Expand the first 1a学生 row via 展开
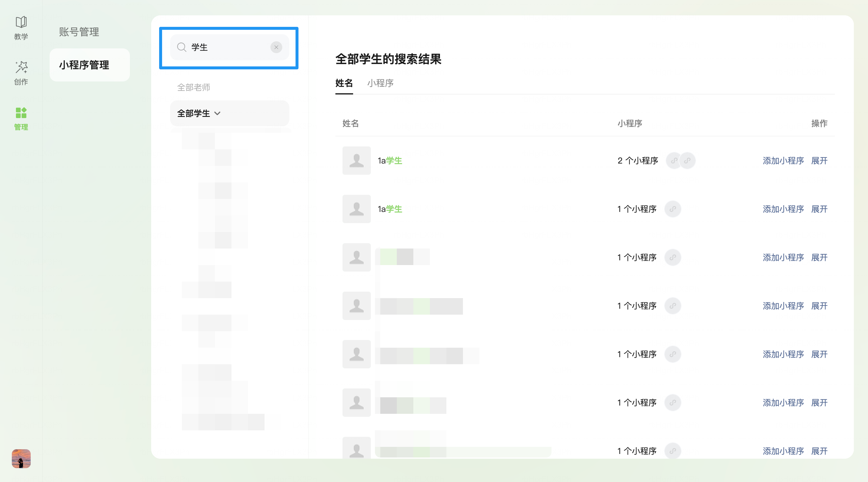This screenshot has height=482, width=868. (x=819, y=161)
